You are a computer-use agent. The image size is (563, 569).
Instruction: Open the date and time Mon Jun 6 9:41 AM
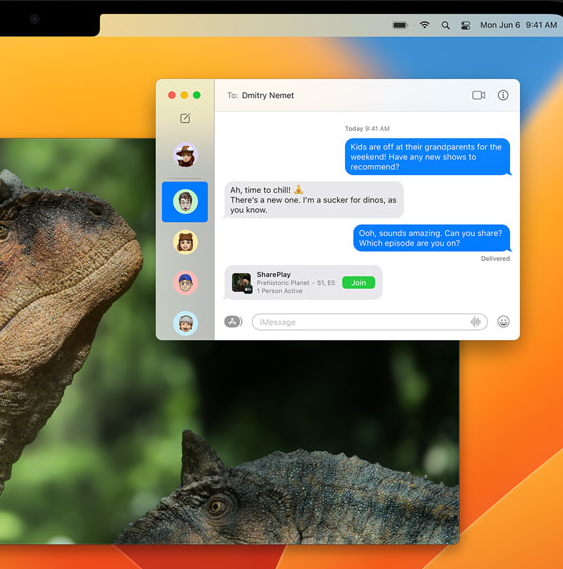click(x=518, y=25)
